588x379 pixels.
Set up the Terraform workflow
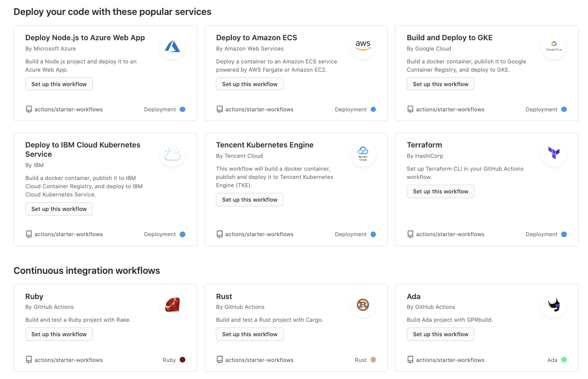coord(440,191)
